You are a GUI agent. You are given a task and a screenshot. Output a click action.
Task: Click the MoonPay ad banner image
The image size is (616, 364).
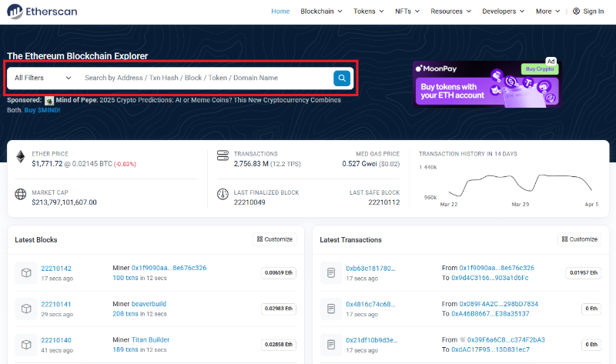tap(487, 85)
